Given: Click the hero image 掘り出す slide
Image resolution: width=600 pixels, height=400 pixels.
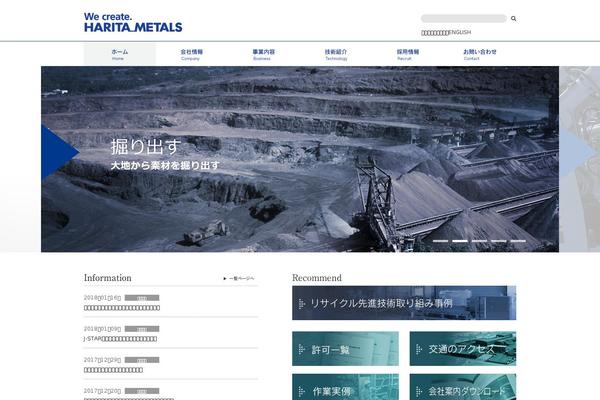Looking at the screenshot, I should [300, 159].
